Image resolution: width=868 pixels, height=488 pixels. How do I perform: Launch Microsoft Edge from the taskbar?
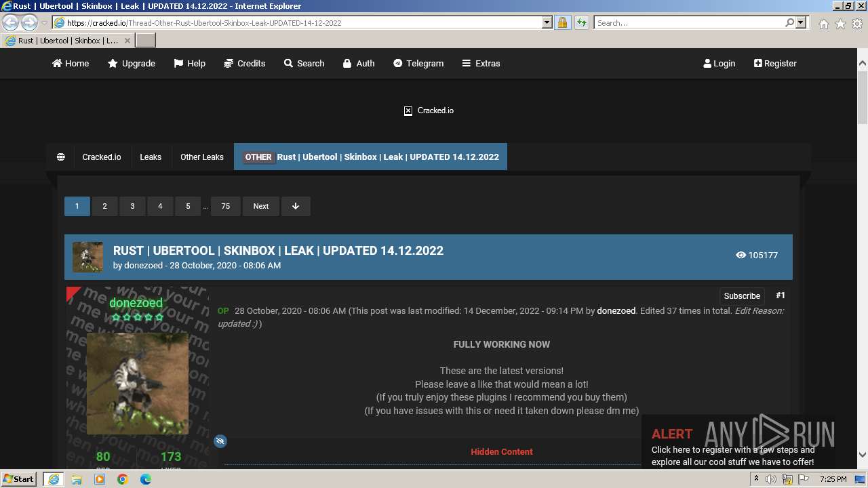[x=146, y=479]
